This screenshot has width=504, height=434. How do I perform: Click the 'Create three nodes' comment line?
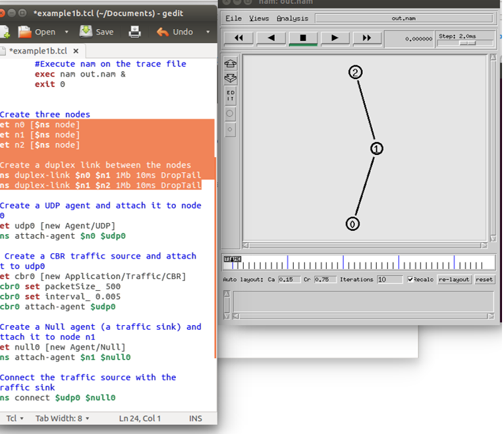(45, 114)
